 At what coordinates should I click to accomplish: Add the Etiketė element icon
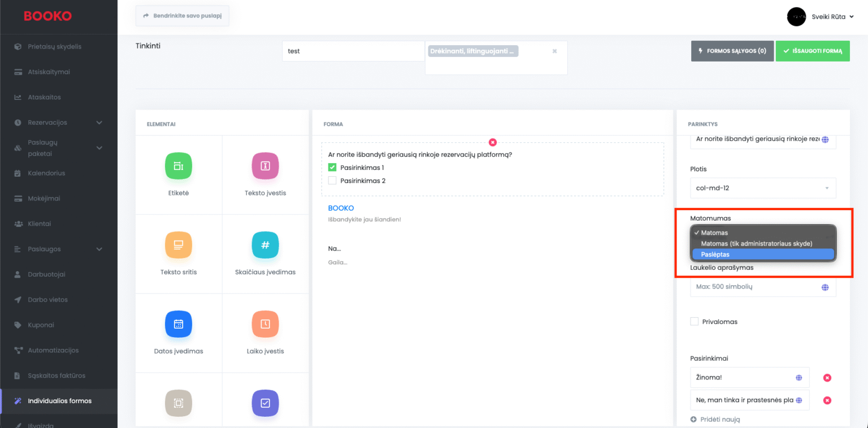[x=179, y=166]
